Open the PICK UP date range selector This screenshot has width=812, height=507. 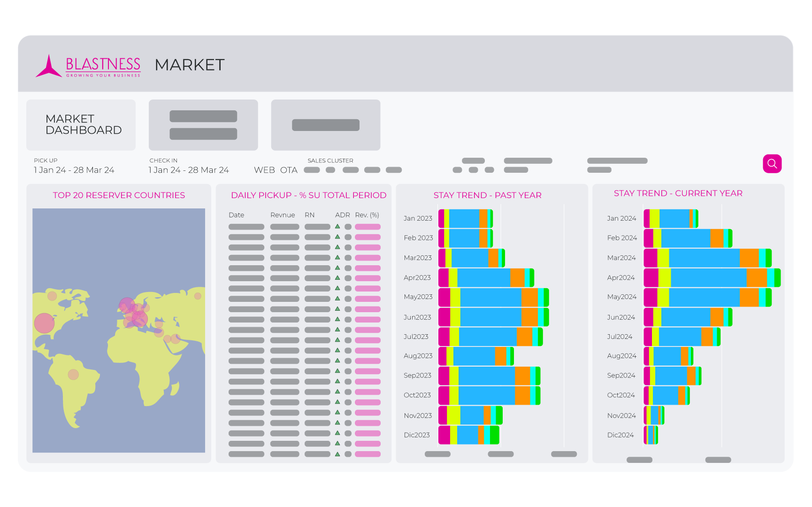point(74,170)
